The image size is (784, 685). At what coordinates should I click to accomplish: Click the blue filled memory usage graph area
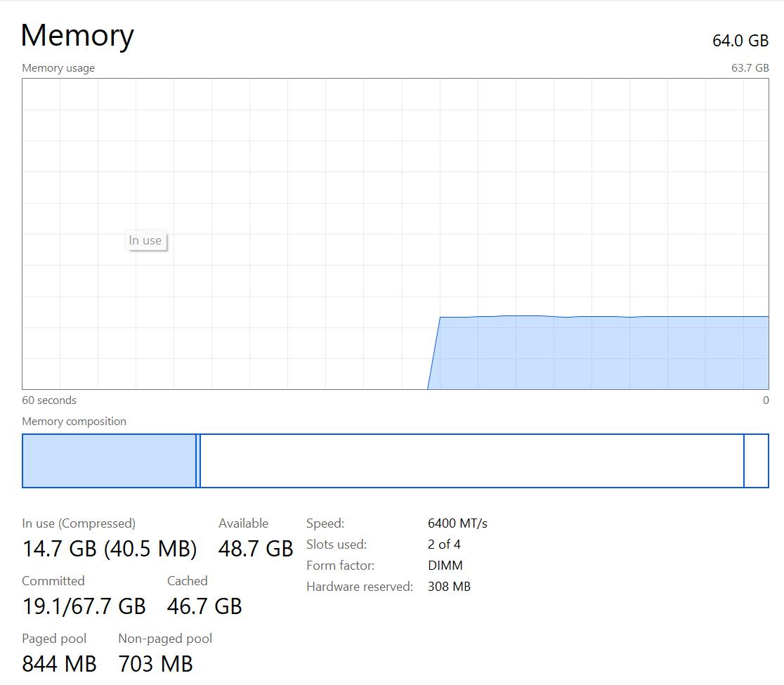tap(597, 353)
